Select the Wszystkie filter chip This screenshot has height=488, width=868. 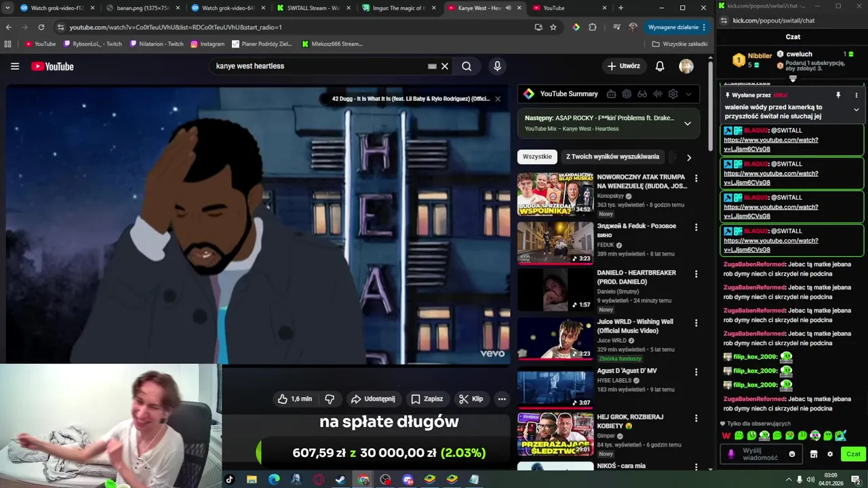pos(537,157)
